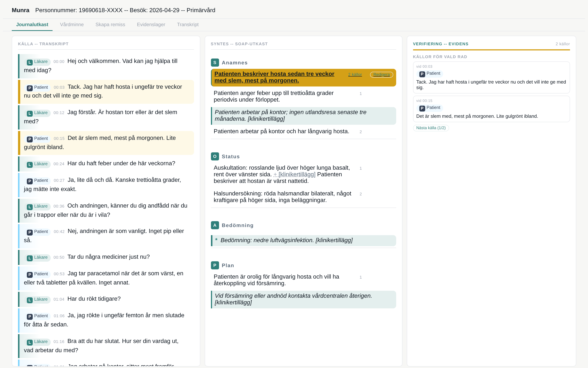Viewport: 588px width, 368px height.
Task: Select the row about feber trettioåtta grader
Action: 304,96
